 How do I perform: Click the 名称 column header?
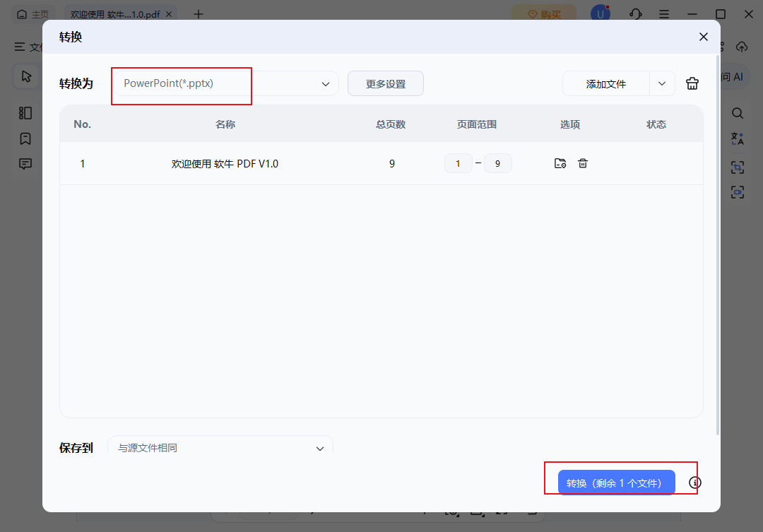pyautogui.click(x=225, y=124)
